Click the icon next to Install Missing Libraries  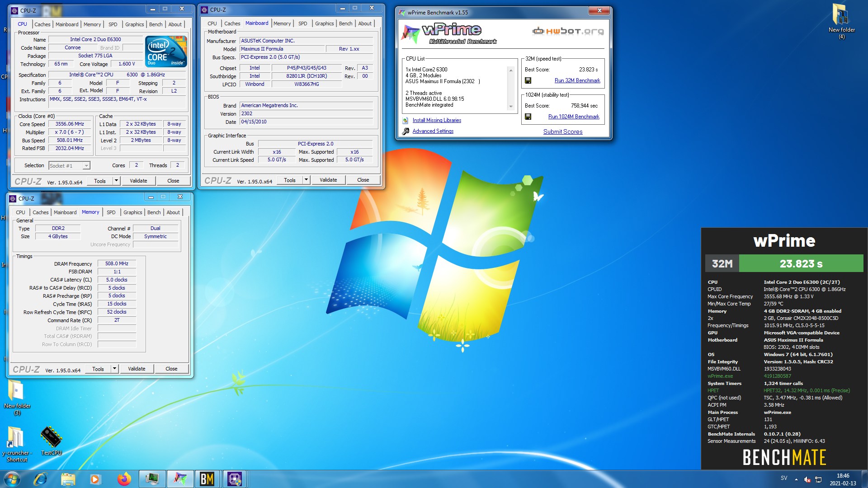click(406, 120)
